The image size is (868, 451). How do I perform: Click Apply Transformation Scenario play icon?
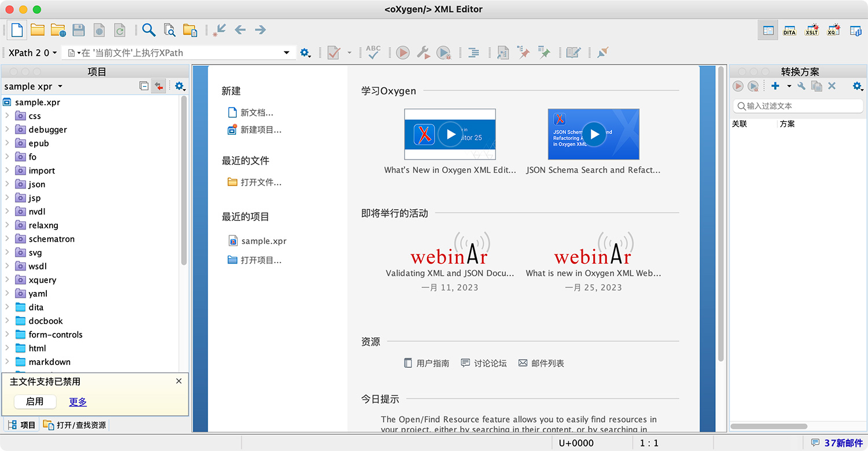[x=403, y=53]
